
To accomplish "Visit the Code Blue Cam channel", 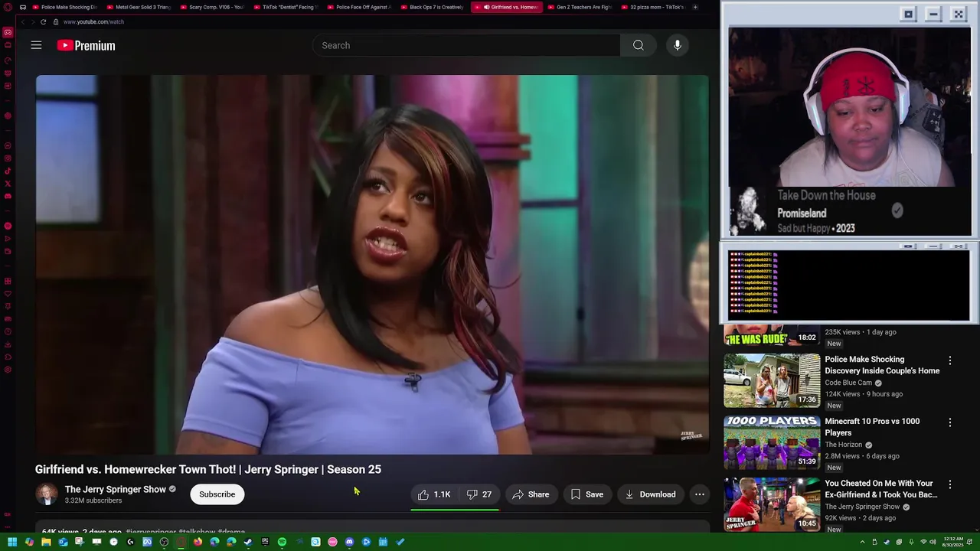I will 848,383.
